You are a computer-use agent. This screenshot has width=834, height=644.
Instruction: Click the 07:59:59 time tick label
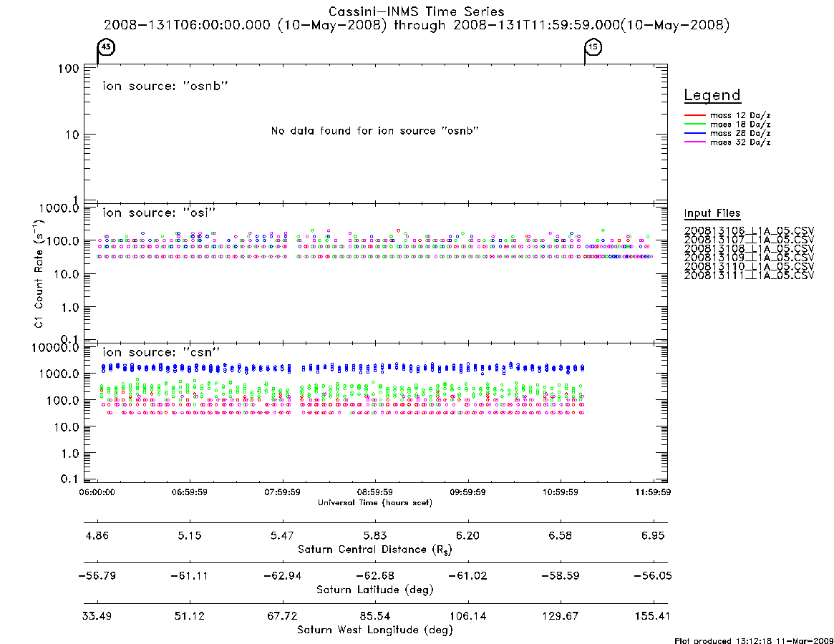[283, 492]
